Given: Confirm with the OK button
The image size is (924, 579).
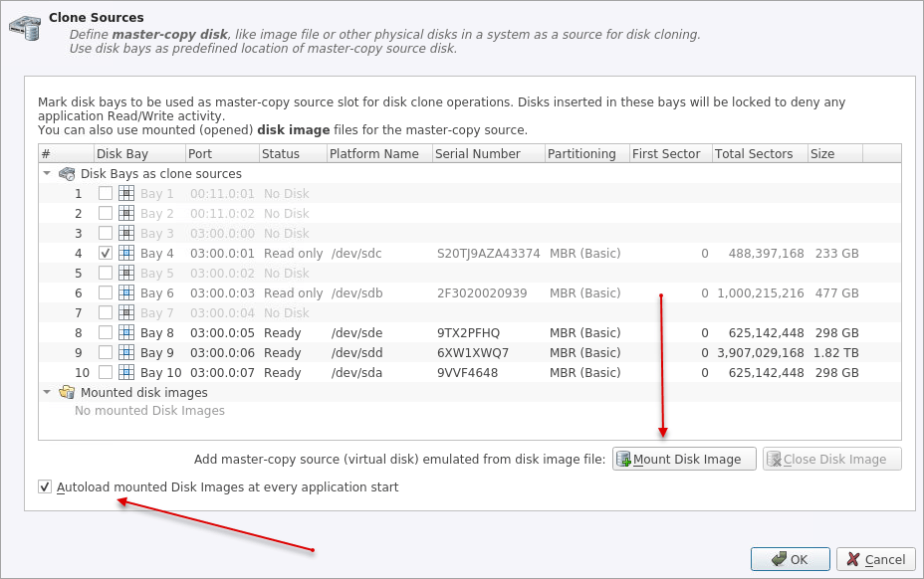Looking at the screenshot, I should (791, 559).
